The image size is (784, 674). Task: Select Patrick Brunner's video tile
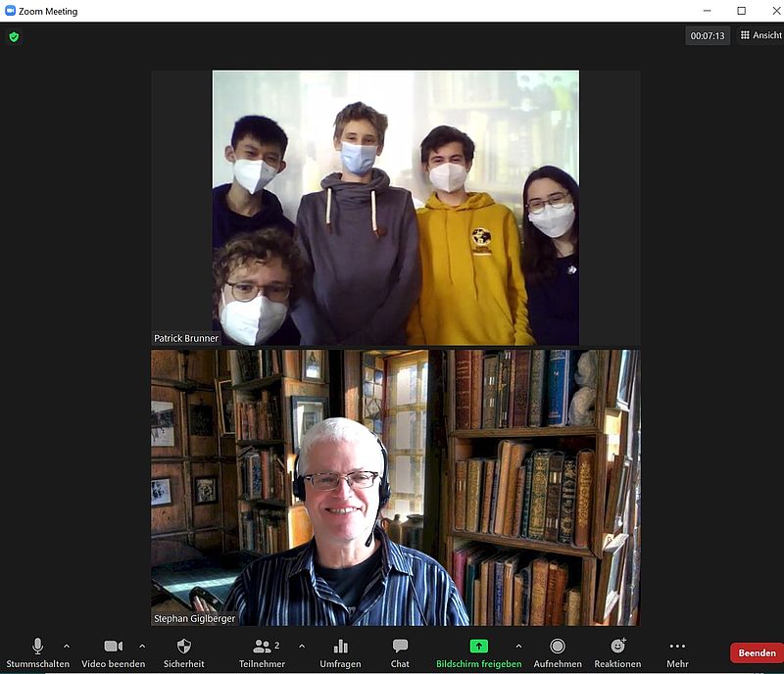[x=396, y=208]
